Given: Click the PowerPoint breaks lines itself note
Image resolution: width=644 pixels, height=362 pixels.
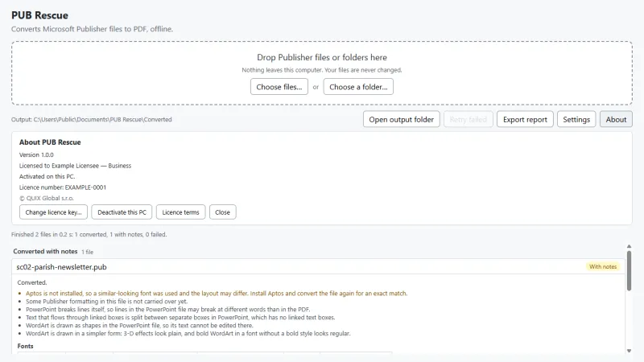Looking at the screenshot, I should [167, 310].
